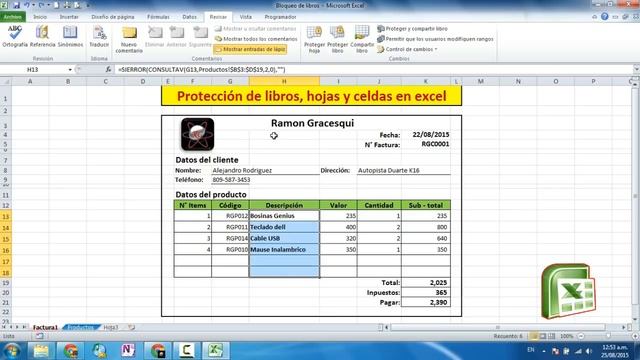640x360 pixels.
Task: Switch to the Fórmulas tab
Action: coord(158,17)
